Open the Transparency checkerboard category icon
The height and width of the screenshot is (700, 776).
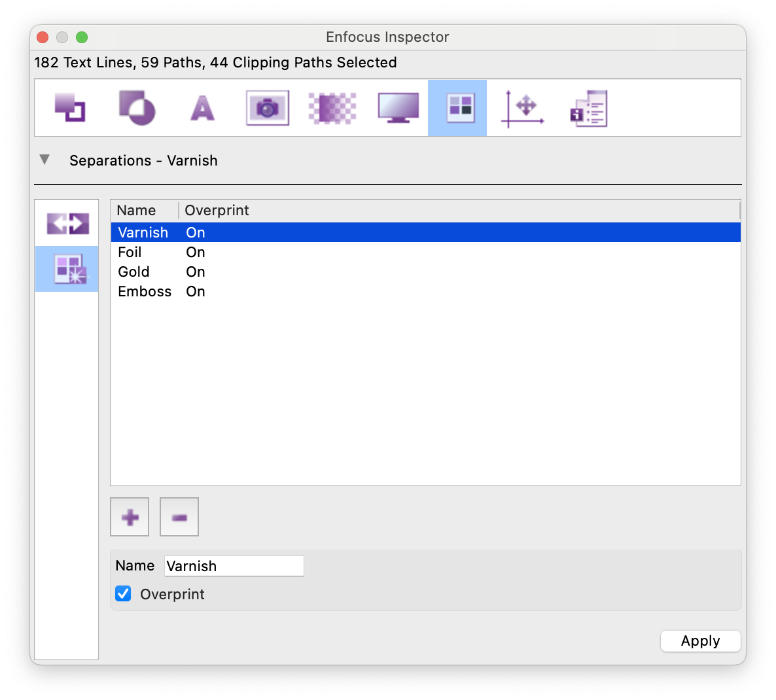point(332,108)
